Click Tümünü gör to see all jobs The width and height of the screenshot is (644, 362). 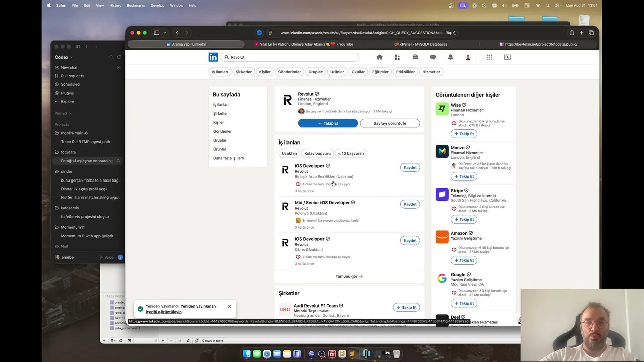tap(349, 276)
